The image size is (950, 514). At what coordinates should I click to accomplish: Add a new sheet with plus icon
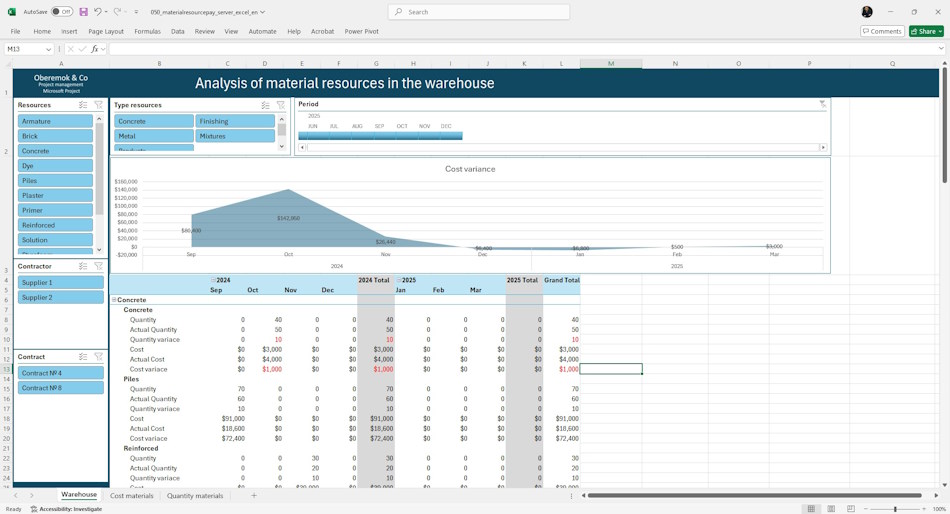(254, 496)
